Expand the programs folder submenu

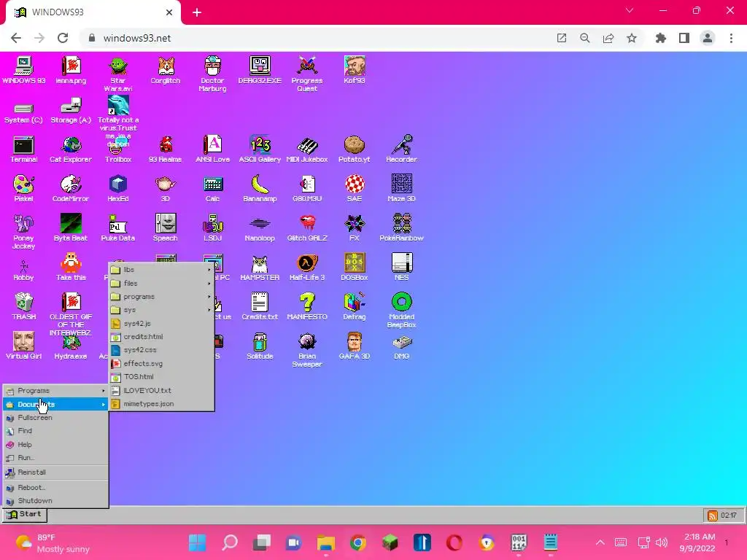point(161,296)
